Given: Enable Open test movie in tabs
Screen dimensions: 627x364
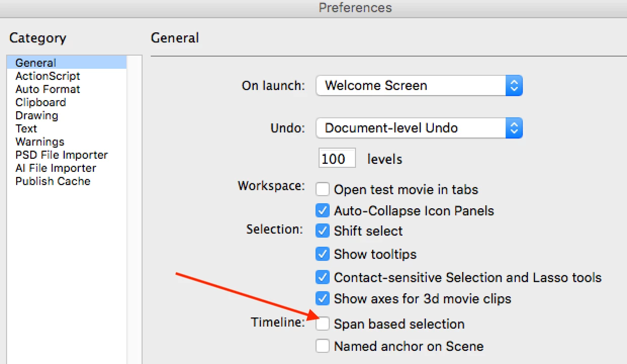Looking at the screenshot, I should click(x=323, y=190).
